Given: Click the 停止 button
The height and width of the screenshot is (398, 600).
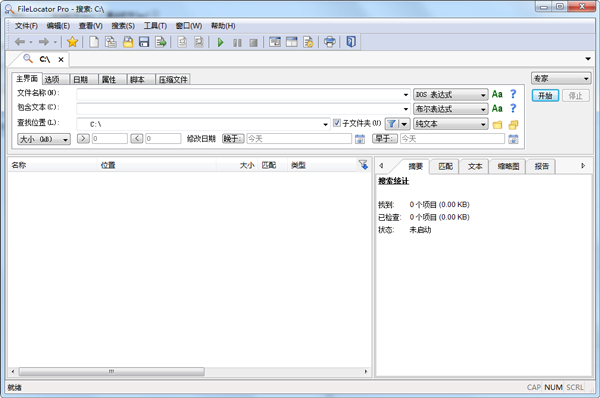Looking at the screenshot, I should 576,96.
